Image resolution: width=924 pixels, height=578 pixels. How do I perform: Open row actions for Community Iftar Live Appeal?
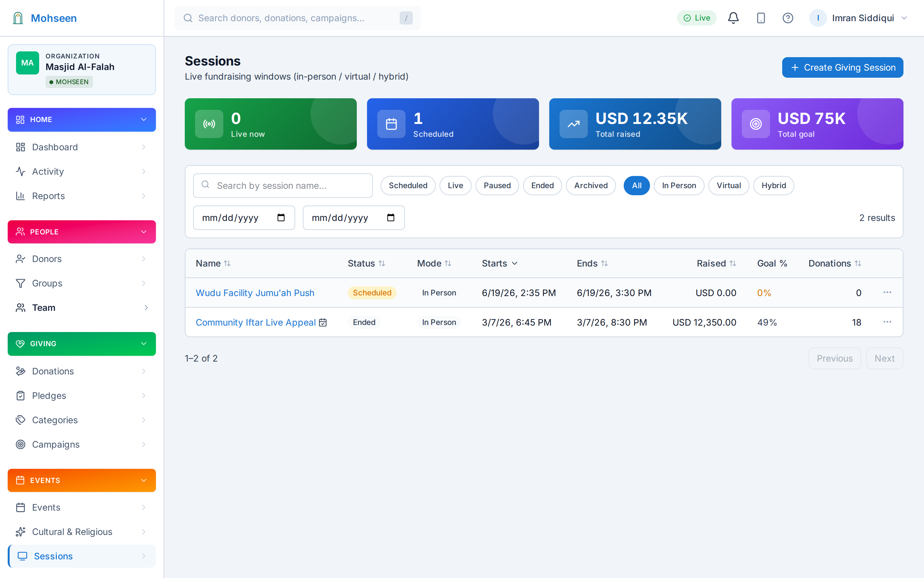coord(887,322)
